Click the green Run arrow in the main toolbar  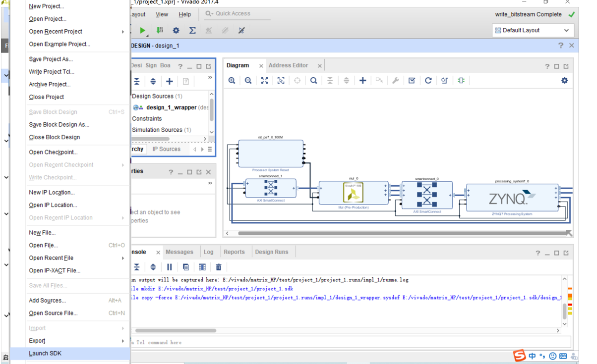pyautogui.click(x=143, y=30)
